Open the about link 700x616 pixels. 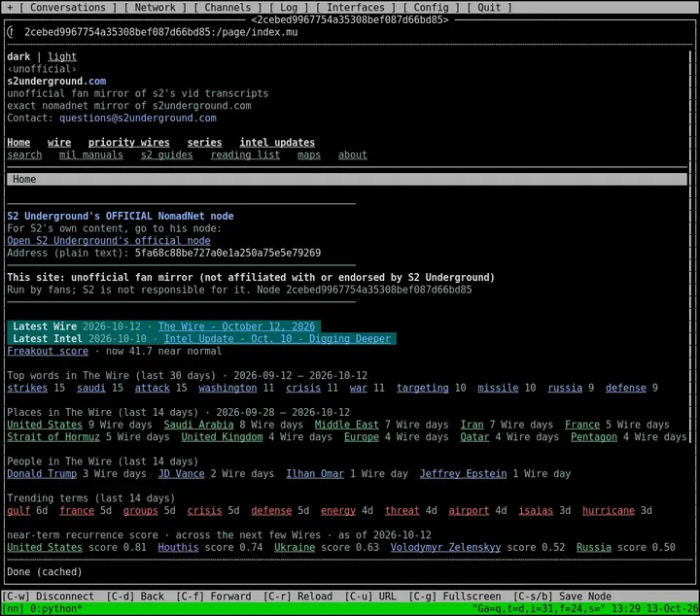click(353, 155)
